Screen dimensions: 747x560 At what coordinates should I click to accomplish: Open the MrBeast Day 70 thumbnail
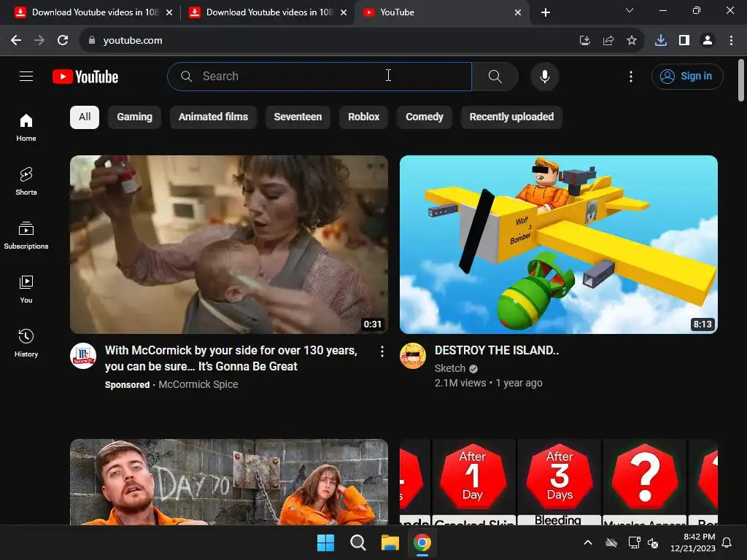coord(228,482)
